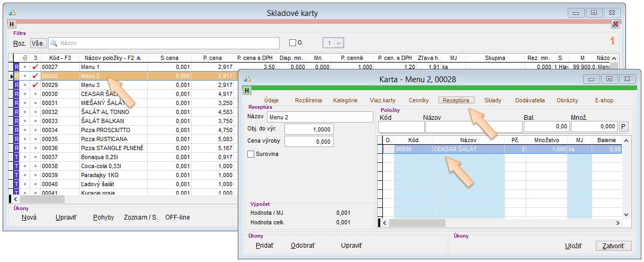Click the Uložiť button

pyautogui.click(x=573, y=246)
